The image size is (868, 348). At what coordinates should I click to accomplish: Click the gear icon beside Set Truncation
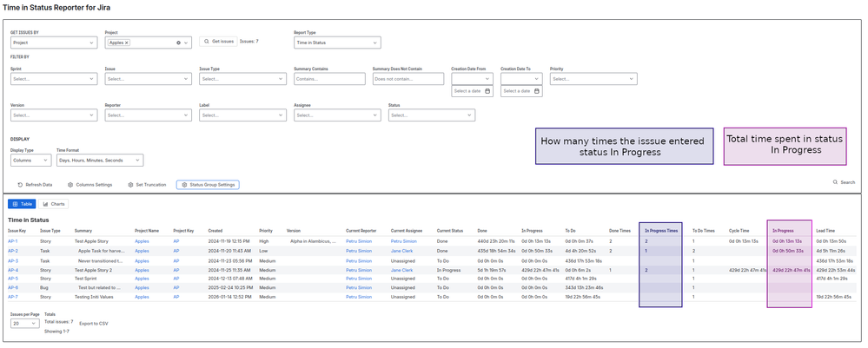tap(130, 185)
